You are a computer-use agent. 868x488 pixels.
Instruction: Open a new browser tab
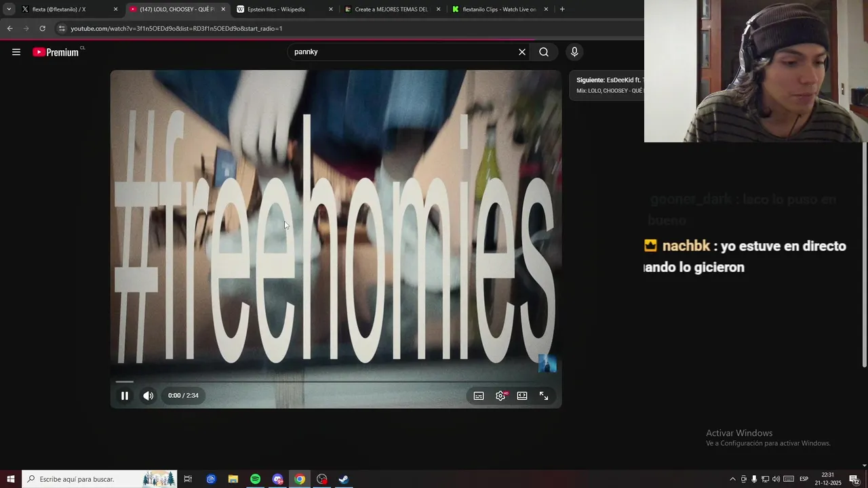coord(562,9)
